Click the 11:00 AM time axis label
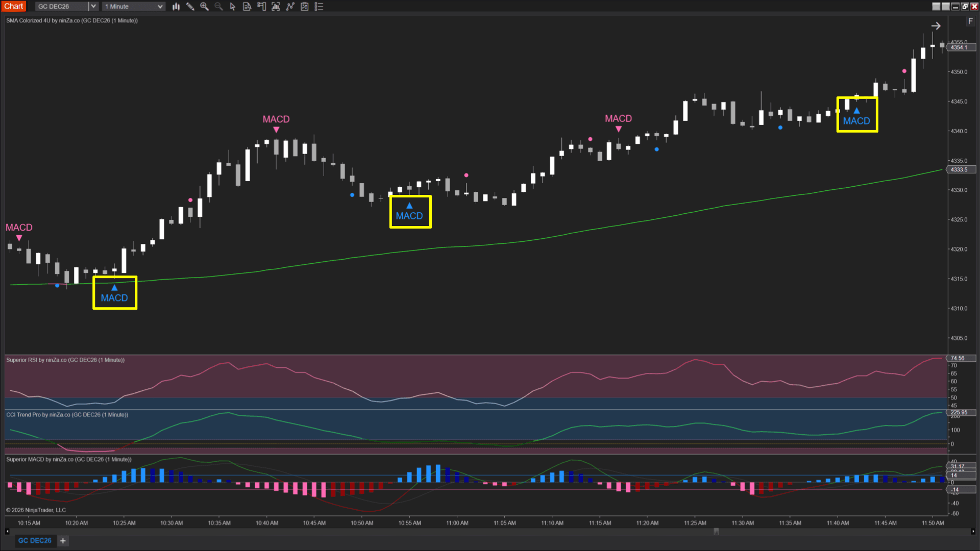 tap(457, 523)
